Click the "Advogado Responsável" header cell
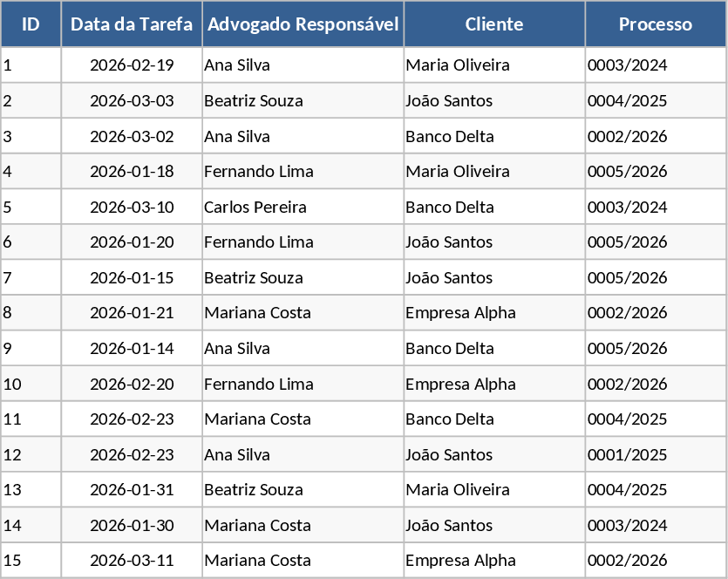728x579 pixels. [303, 24]
